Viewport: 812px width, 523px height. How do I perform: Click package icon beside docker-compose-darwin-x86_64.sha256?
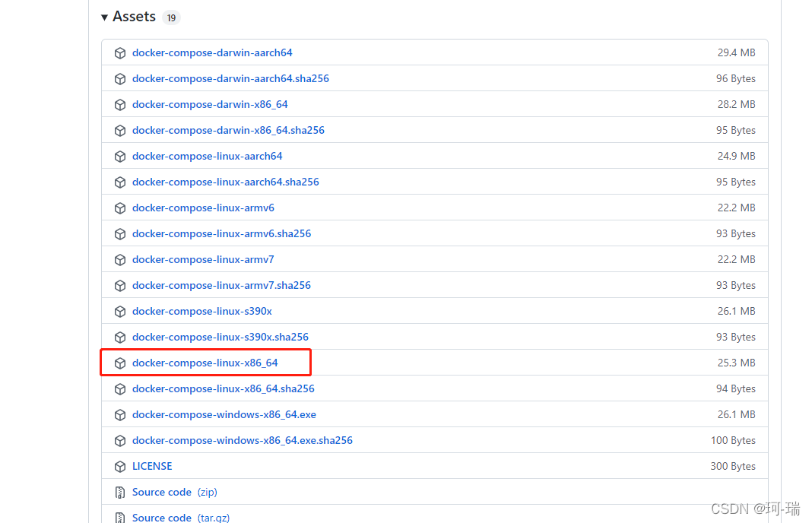pos(120,131)
